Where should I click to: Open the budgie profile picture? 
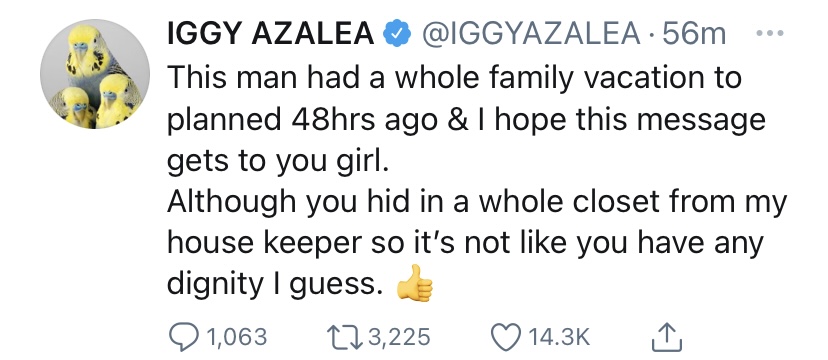tap(95, 73)
